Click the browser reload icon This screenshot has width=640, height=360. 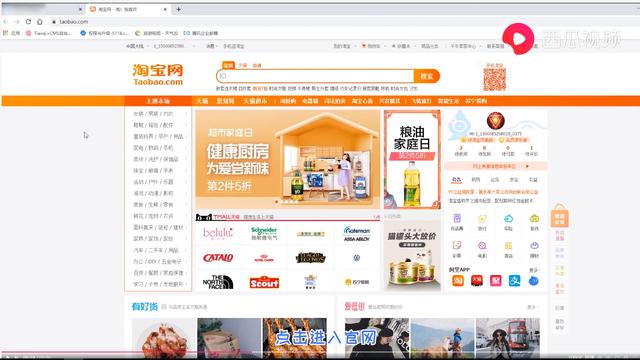28,22
